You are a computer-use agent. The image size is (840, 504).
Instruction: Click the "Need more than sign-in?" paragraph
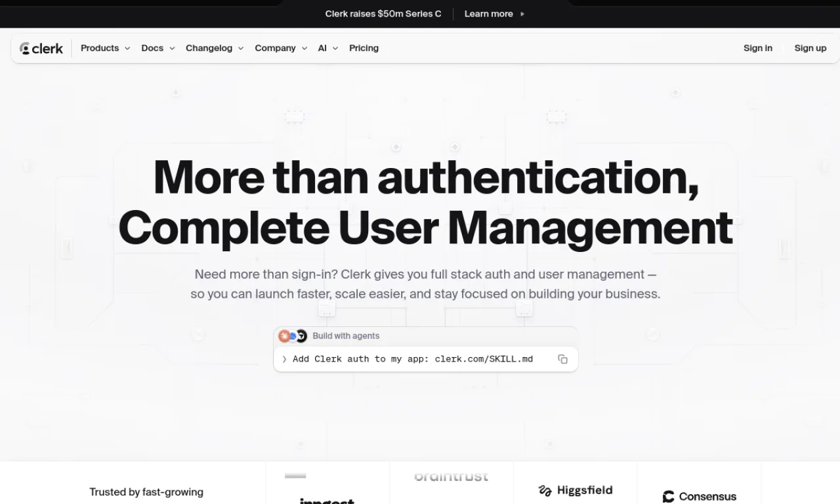click(x=425, y=284)
